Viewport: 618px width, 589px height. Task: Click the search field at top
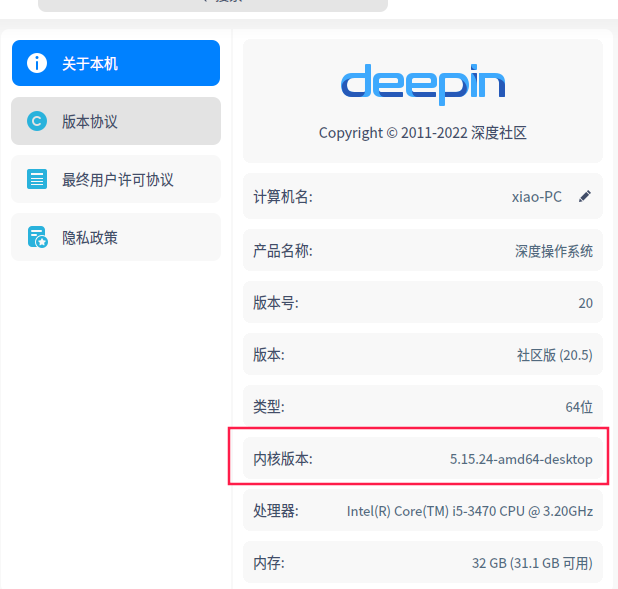tap(213, 4)
